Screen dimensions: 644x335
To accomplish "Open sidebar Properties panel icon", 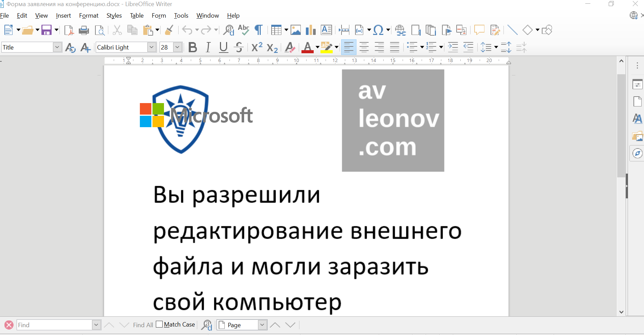I will [637, 84].
